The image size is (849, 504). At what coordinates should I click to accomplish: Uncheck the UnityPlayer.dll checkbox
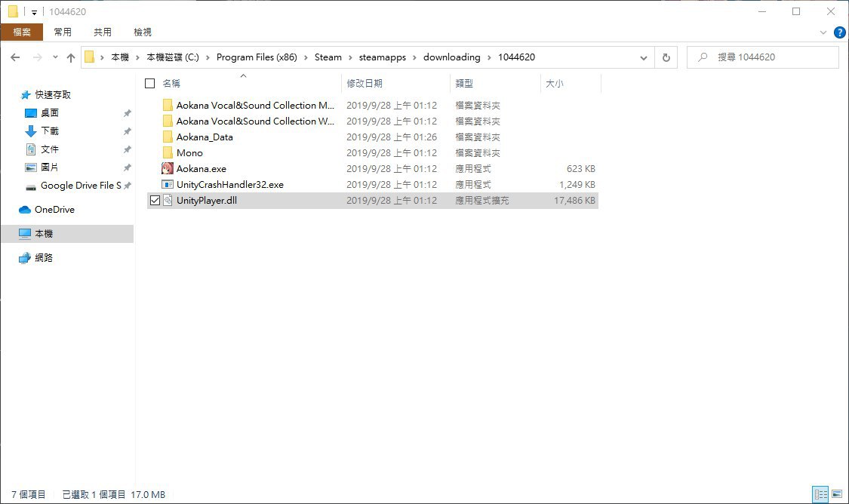[155, 200]
